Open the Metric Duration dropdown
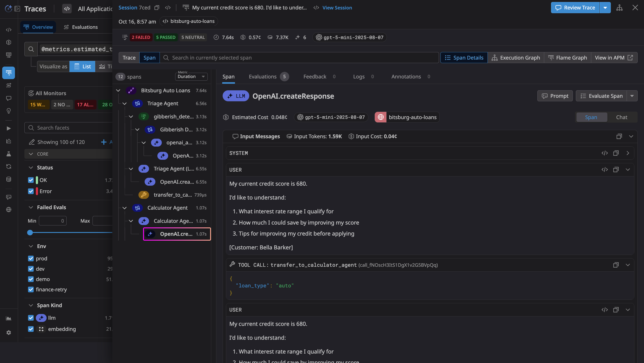This screenshot has width=644, height=363. tap(191, 76)
